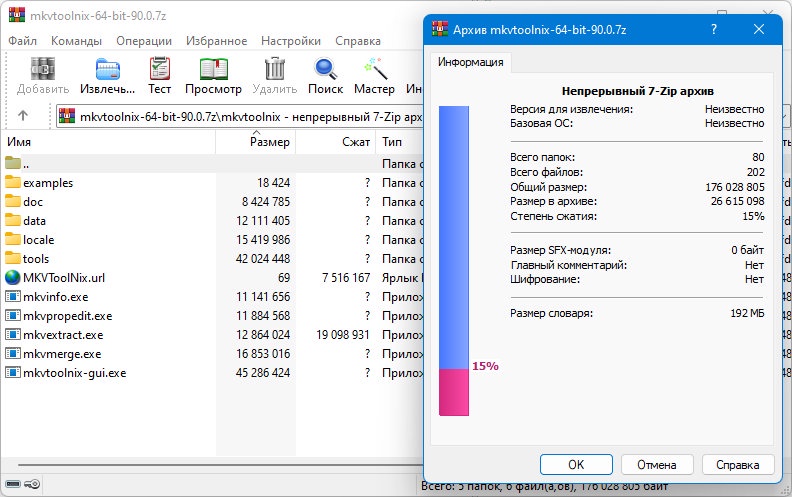Select the examples folder icon
This screenshot has height=497, width=792.
pos(13,182)
